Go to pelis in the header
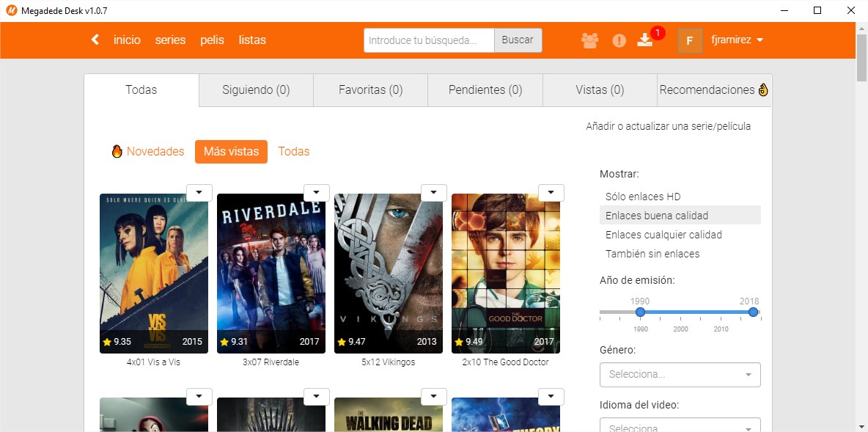868x432 pixels. (x=213, y=40)
